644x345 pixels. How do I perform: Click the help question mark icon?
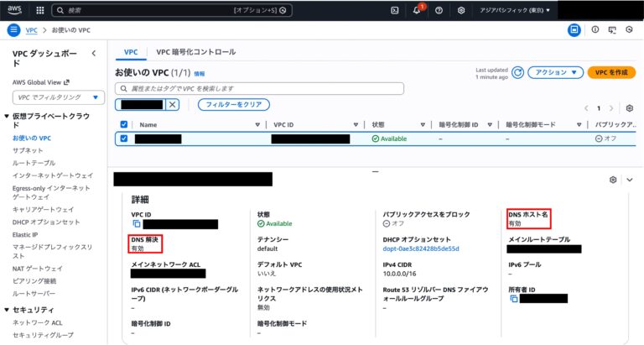pyautogui.click(x=439, y=10)
